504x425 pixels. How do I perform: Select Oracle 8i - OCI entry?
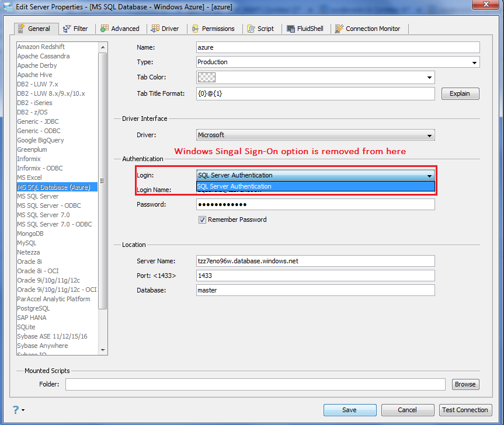tap(38, 271)
